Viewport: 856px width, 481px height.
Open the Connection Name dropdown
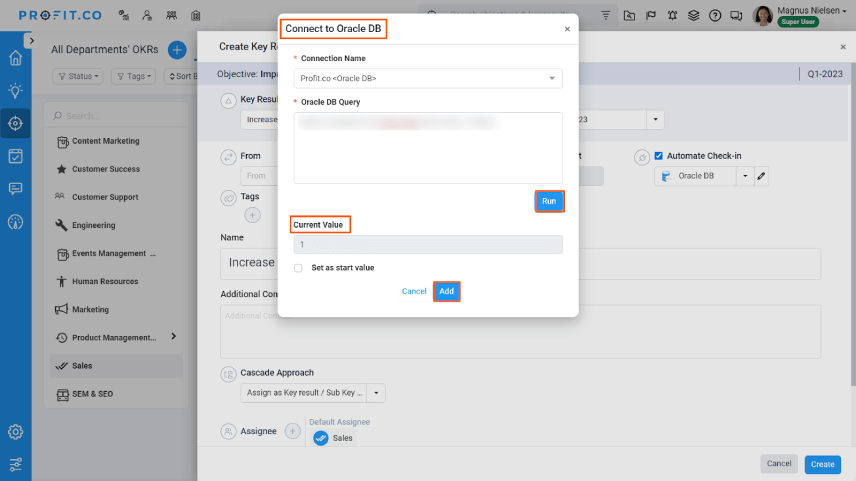[428, 78]
